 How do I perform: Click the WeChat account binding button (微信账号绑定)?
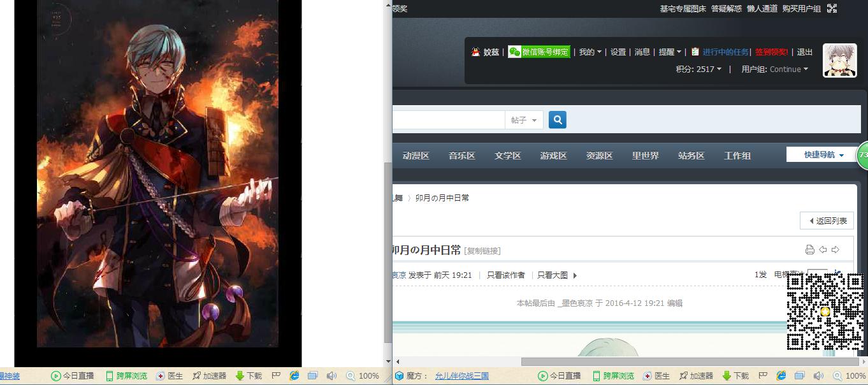(x=539, y=52)
